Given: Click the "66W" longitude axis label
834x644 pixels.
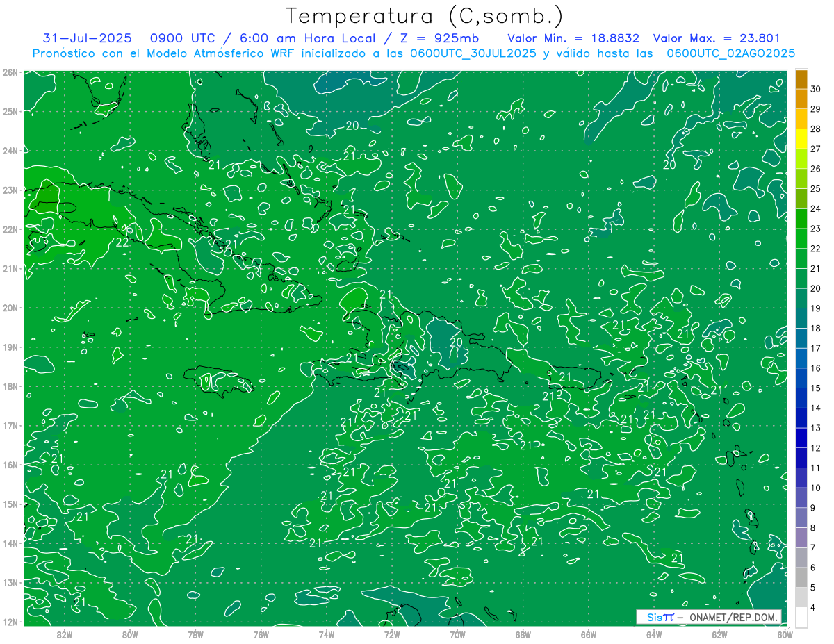Looking at the screenshot, I should coord(589,634).
